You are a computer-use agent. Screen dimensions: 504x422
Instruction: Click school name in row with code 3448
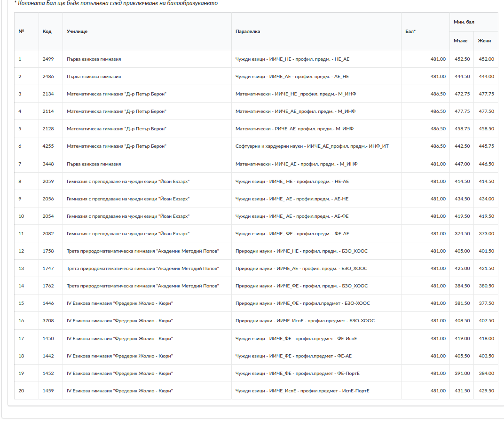94,164
